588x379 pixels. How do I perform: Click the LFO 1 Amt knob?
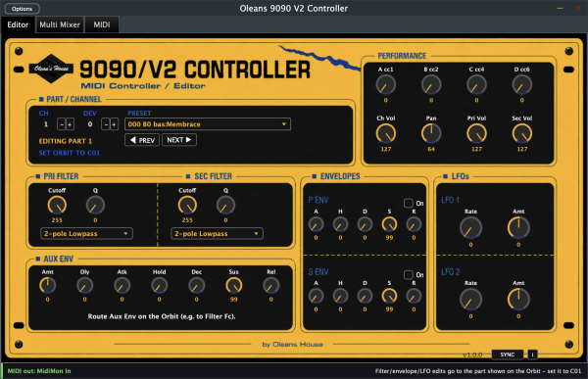[x=518, y=228]
